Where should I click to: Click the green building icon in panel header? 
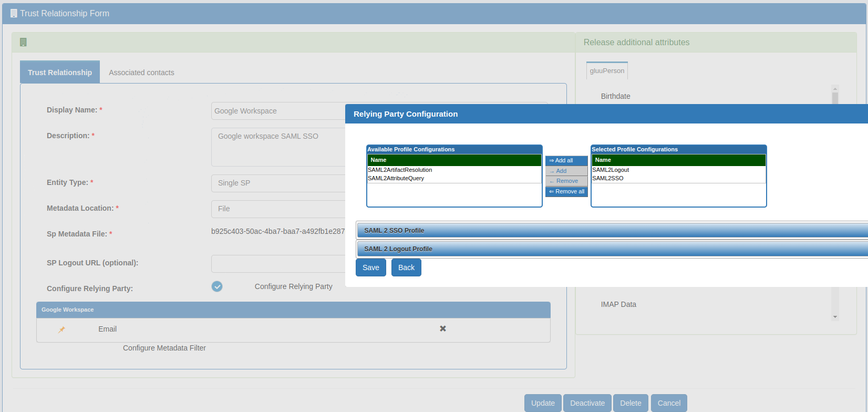click(23, 42)
